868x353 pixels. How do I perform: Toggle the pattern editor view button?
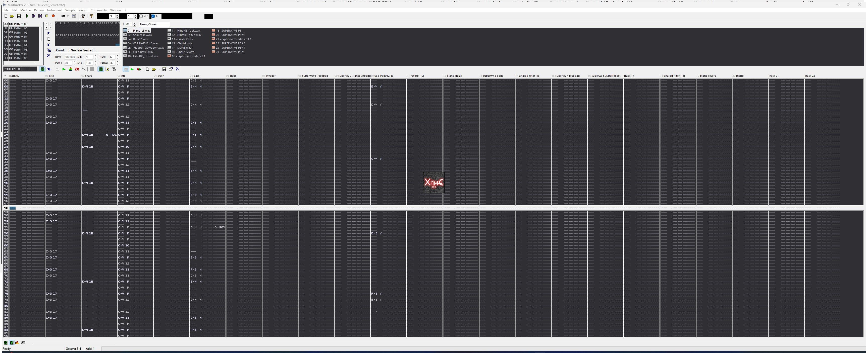click(42, 69)
